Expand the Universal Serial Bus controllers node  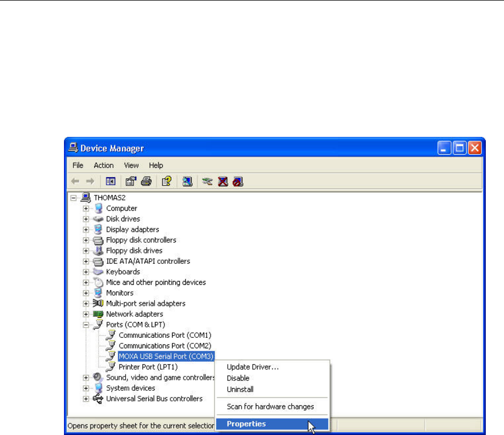point(86,399)
